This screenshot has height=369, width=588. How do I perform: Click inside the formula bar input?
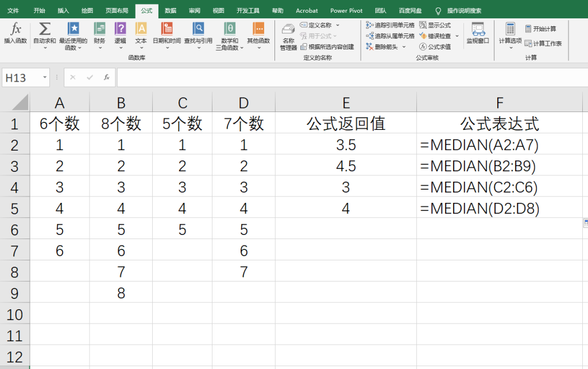345,78
